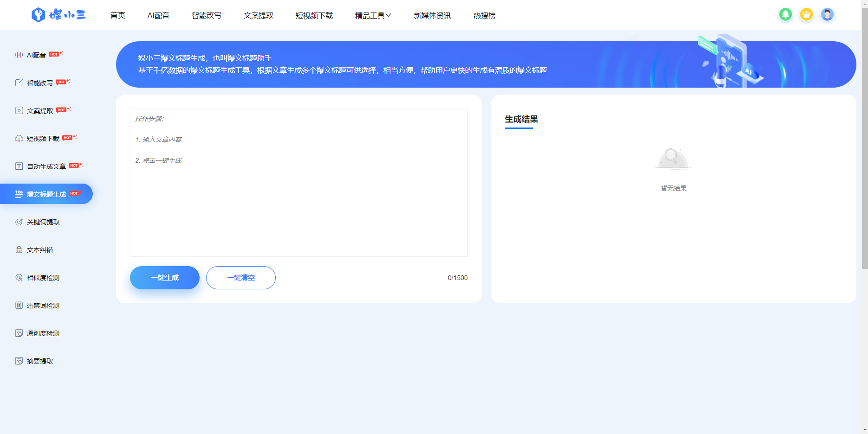Click the 关键词提取 sidebar target icon

(19, 222)
